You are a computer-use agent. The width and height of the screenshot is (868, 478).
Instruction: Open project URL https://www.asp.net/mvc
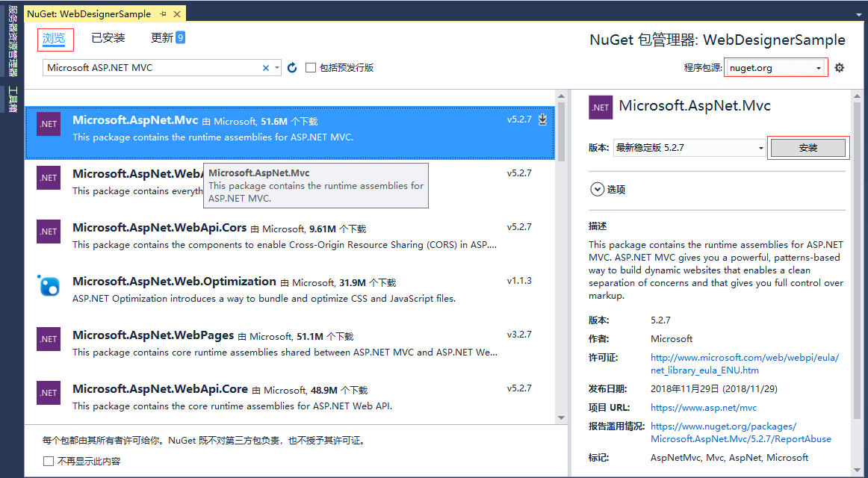(704, 408)
